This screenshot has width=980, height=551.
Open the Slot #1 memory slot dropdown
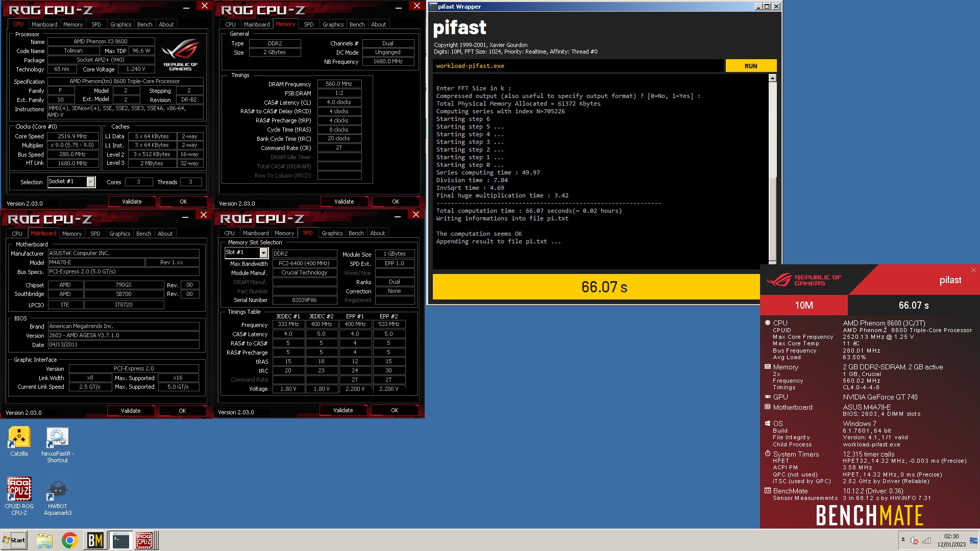[263, 253]
